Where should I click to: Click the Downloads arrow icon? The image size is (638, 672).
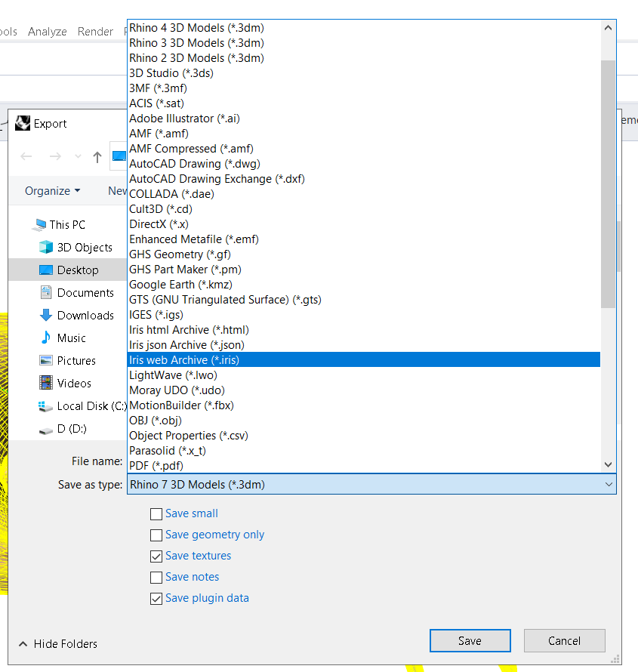[x=46, y=315]
